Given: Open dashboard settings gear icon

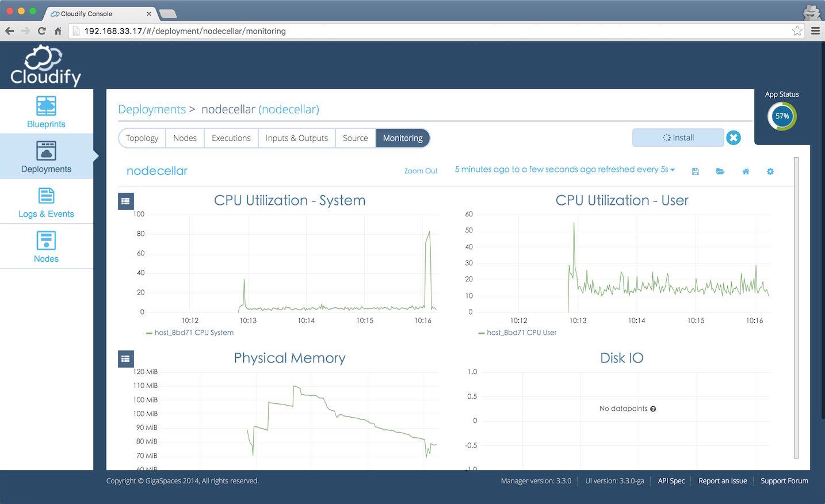Looking at the screenshot, I should (x=770, y=171).
